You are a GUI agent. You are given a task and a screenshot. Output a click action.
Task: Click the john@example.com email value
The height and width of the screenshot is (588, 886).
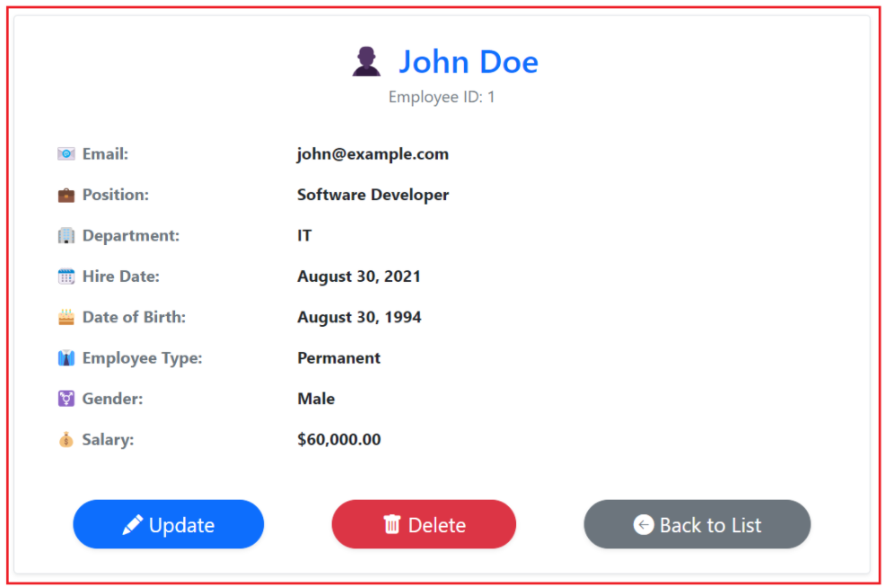pos(373,154)
